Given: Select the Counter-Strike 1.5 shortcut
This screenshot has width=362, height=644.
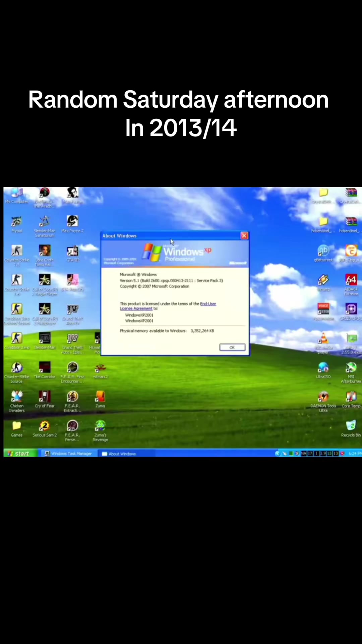Looking at the screenshot, I should (17, 256).
